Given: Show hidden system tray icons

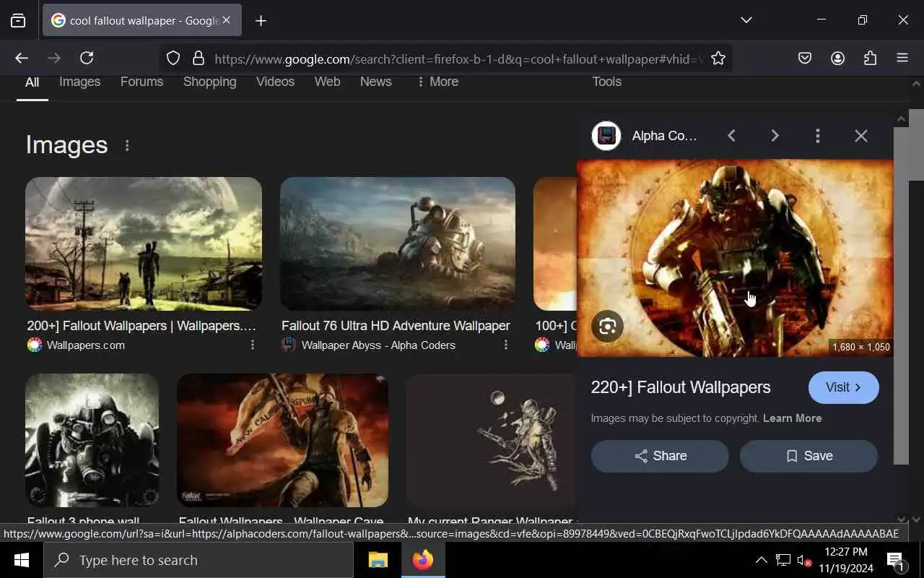Looking at the screenshot, I should click(761, 560).
